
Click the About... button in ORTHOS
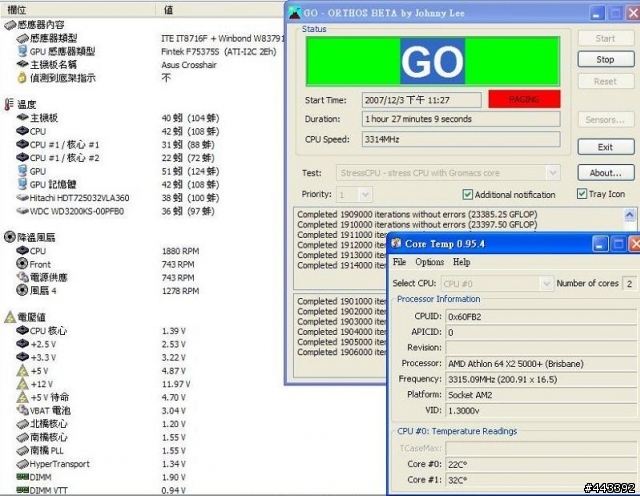[606, 173]
